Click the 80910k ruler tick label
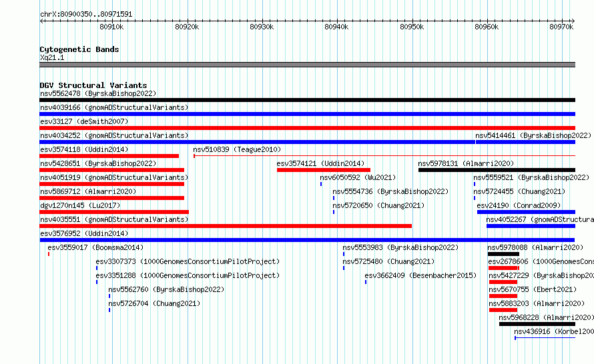 click(111, 27)
